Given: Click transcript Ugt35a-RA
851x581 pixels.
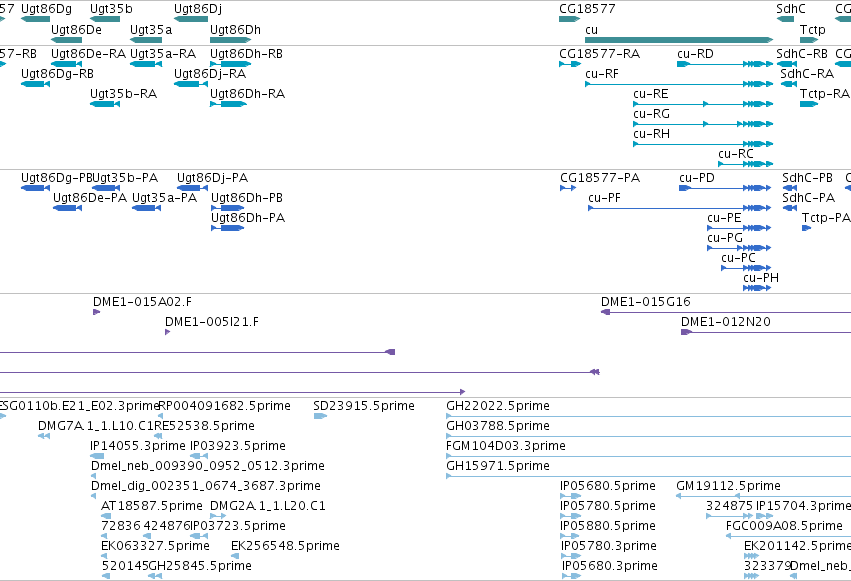Looking at the screenshot, I should pos(146,64).
